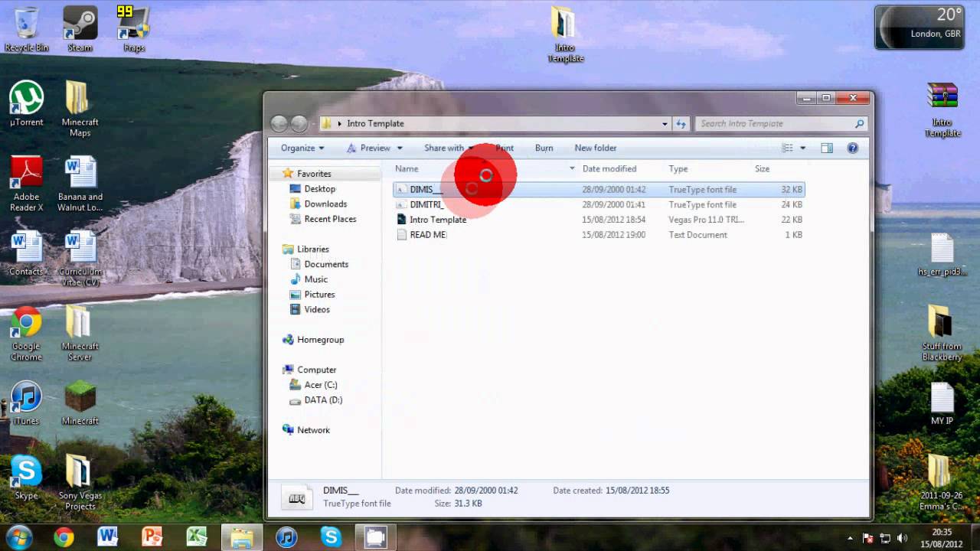Select Recent Places in navigation pane
980x551 pixels.
330,219
